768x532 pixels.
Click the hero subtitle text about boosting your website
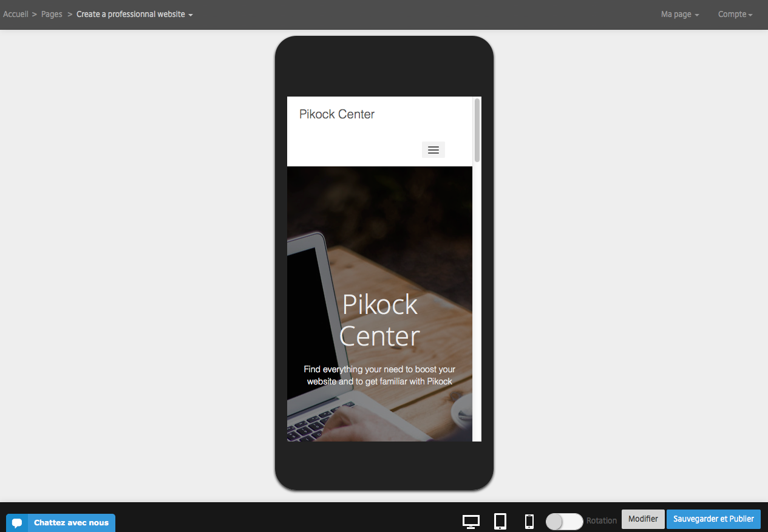[379, 375]
